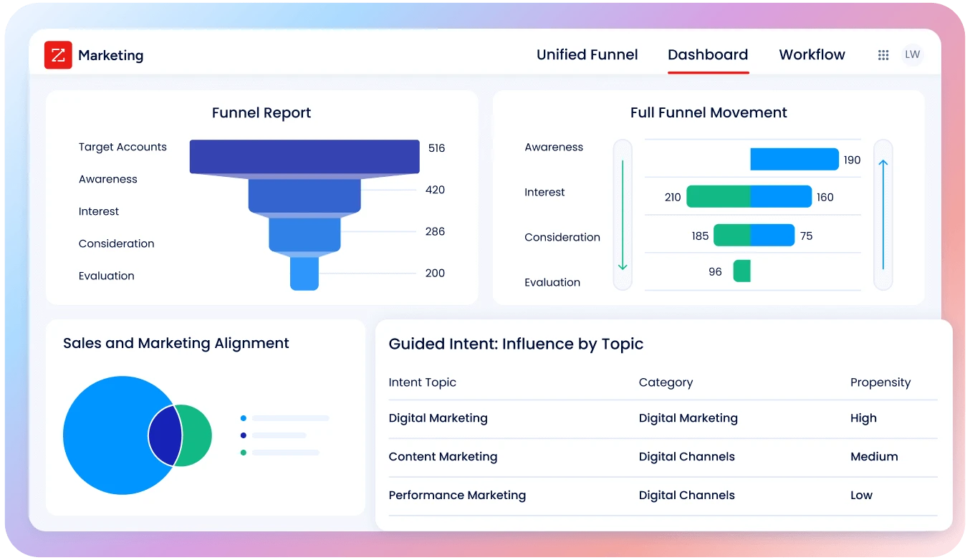Open the apps grid icon
The image size is (970, 560).
[x=883, y=55]
